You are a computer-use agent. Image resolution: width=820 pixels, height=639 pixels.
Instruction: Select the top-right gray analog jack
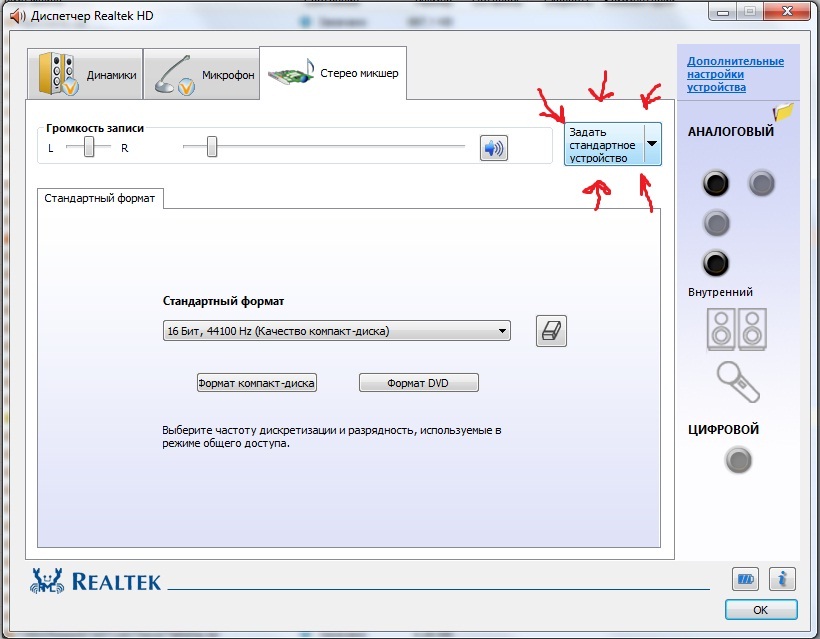[x=761, y=183]
